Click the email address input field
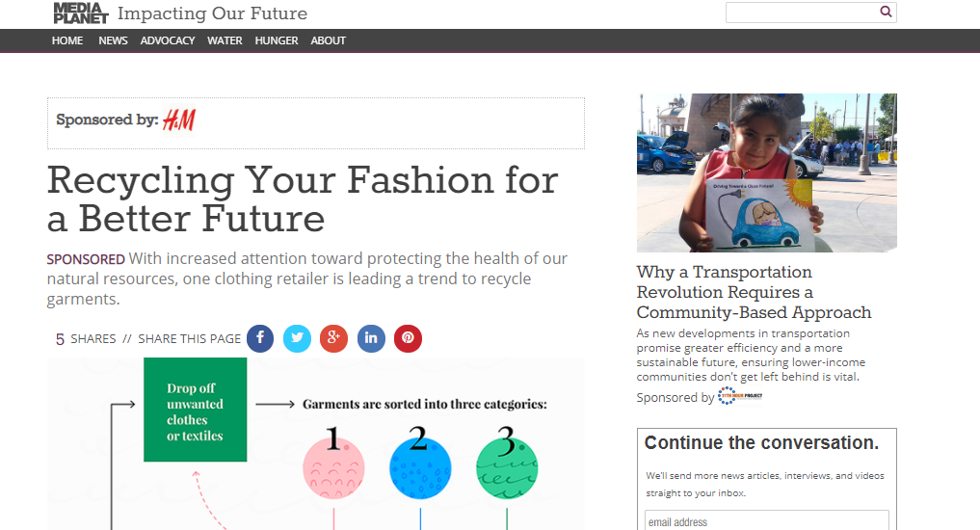 click(x=766, y=521)
